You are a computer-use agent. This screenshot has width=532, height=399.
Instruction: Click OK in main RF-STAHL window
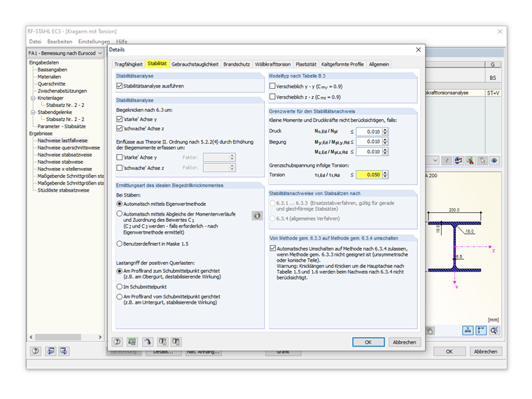(x=449, y=351)
